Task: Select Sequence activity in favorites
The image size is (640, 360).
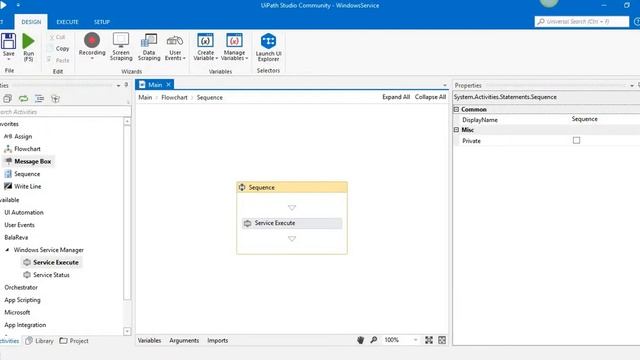Action: click(x=22, y=174)
